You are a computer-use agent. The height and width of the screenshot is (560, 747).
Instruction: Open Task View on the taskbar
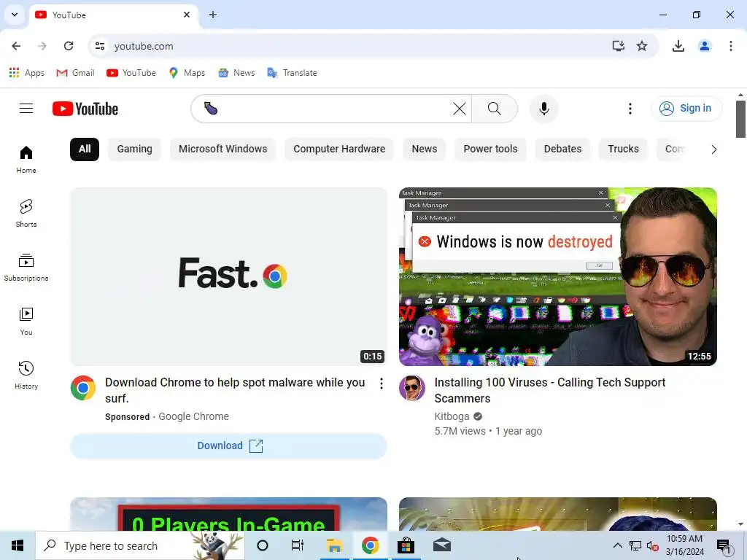coord(298,545)
